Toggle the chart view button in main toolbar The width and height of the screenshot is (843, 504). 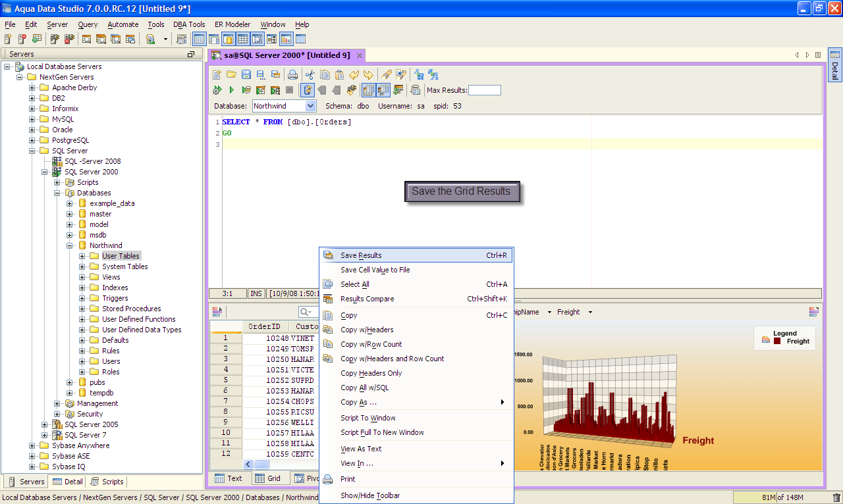click(286, 39)
